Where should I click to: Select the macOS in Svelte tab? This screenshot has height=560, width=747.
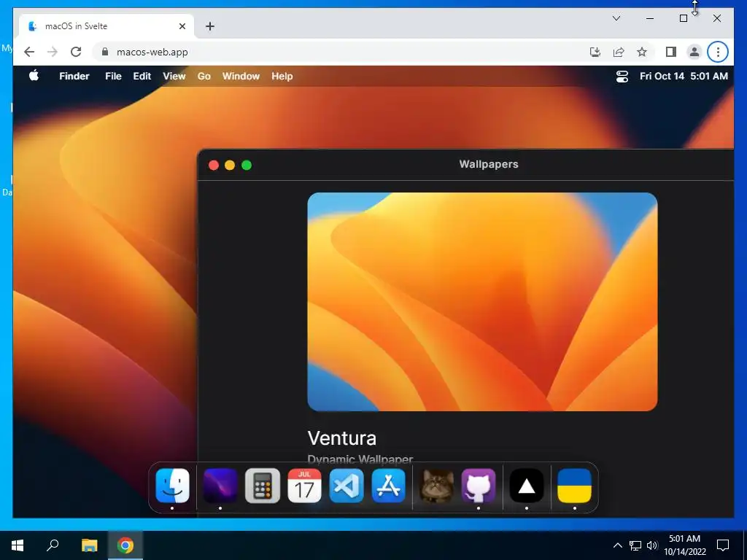click(x=107, y=26)
